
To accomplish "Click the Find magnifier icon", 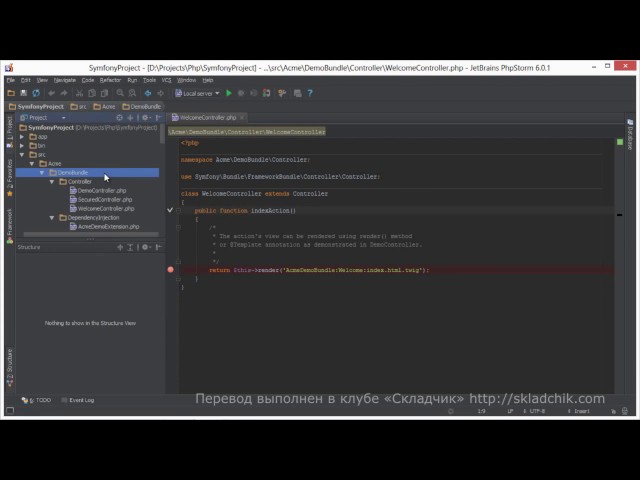I will [120, 93].
